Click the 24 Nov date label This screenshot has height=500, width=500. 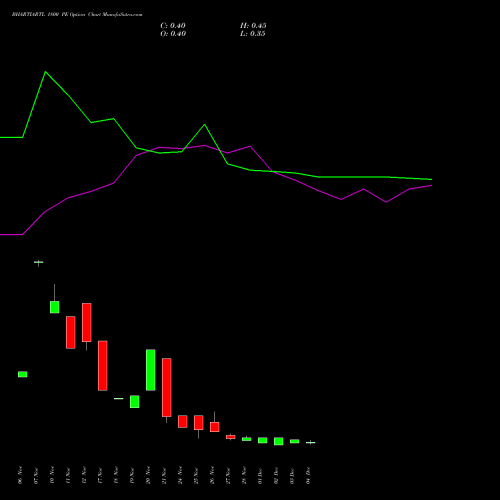click(180, 475)
